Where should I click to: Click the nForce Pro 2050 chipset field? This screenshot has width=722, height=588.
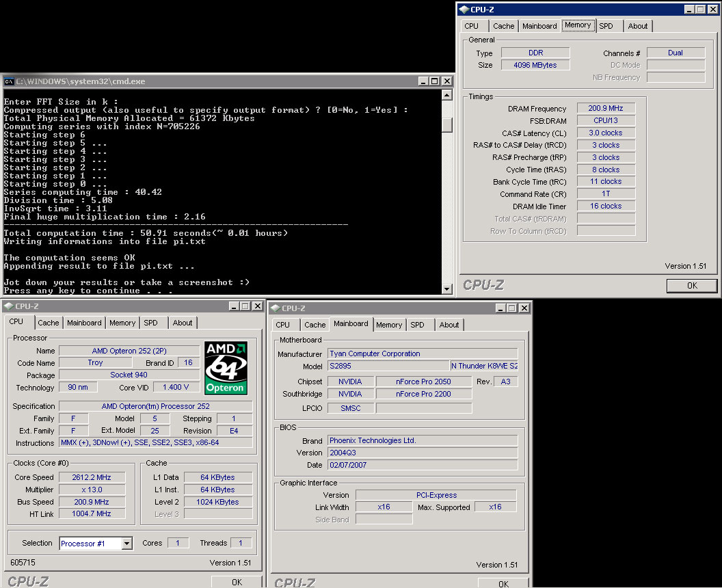[x=424, y=382]
